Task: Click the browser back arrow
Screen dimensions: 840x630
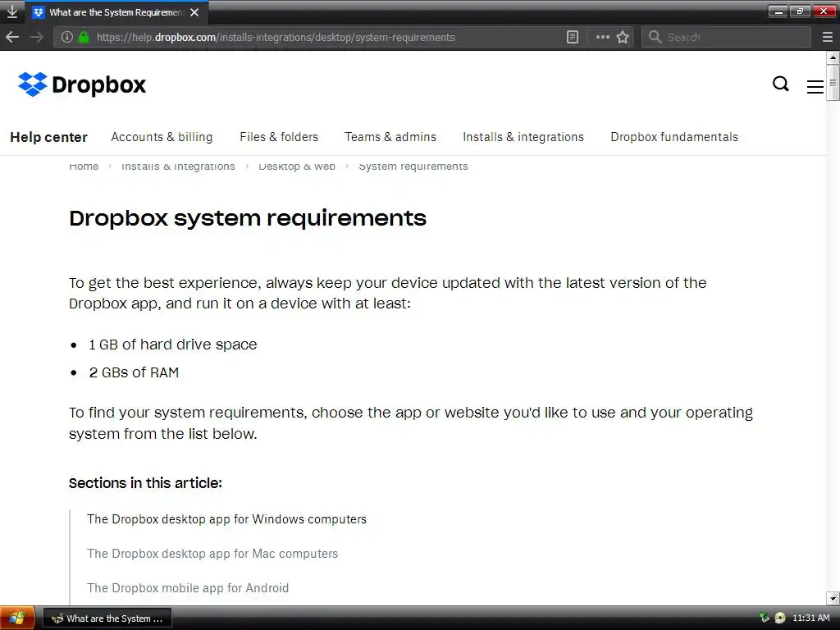Action: point(12,37)
